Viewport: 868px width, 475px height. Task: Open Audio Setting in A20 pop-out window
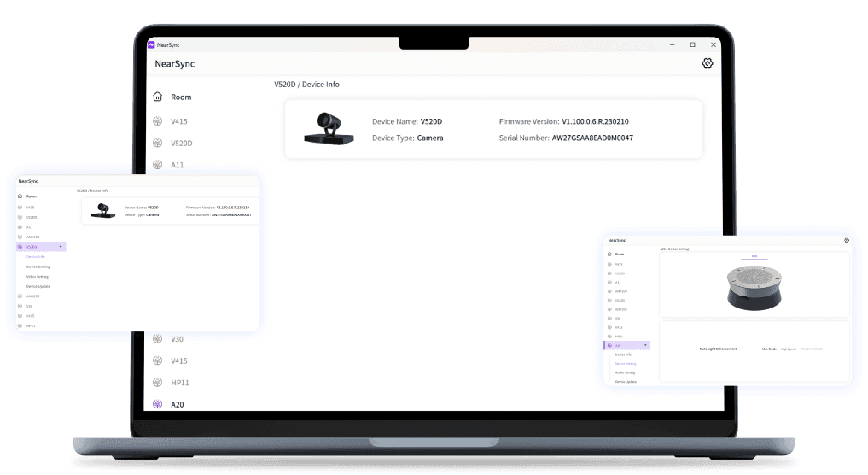coord(626,372)
